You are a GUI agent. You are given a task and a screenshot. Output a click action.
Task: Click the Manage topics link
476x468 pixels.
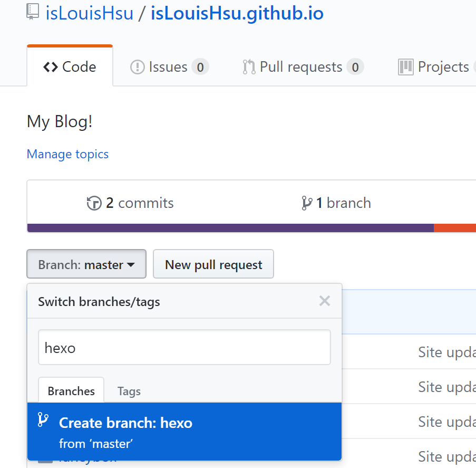(x=67, y=154)
